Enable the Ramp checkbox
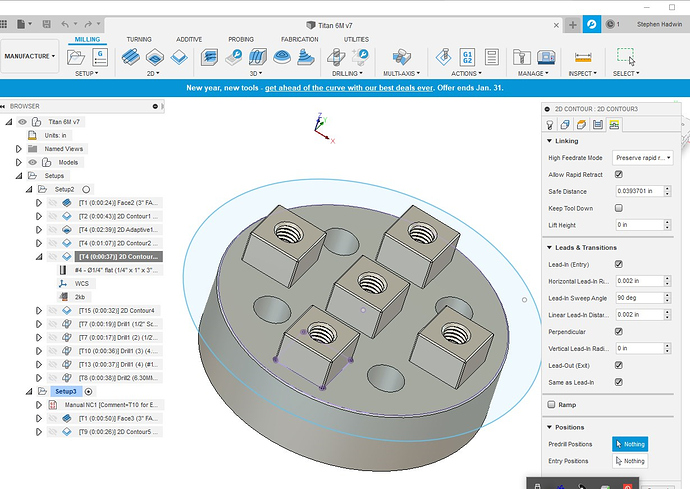Viewport: 690px width, 489px height. click(551, 404)
